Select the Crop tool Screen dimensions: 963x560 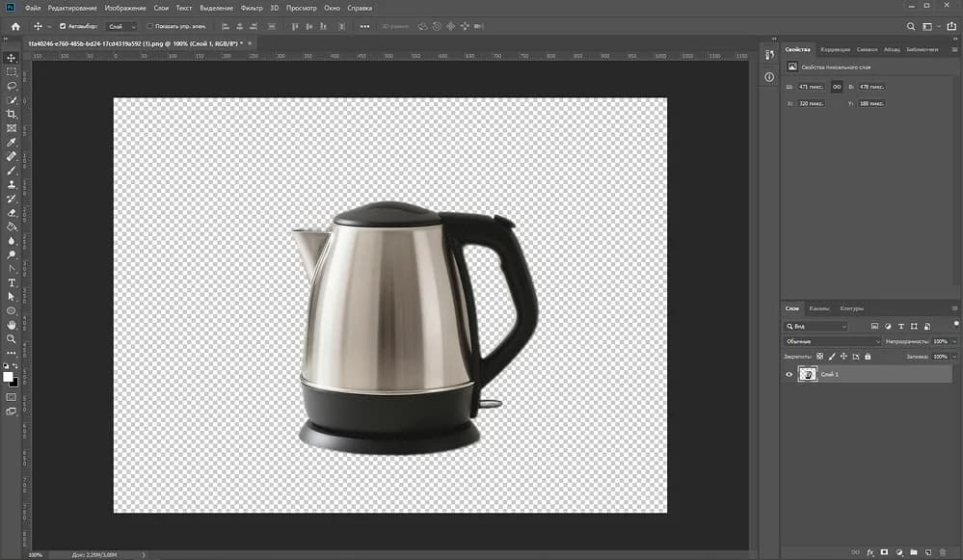tap(12, 114)
